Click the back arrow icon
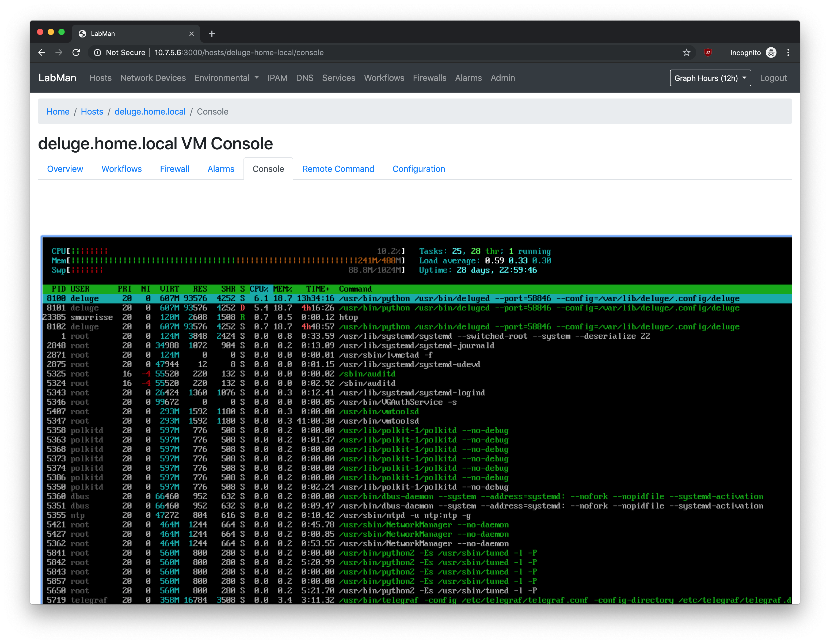The height and width of the screenshot is (644, 830). 42,52
